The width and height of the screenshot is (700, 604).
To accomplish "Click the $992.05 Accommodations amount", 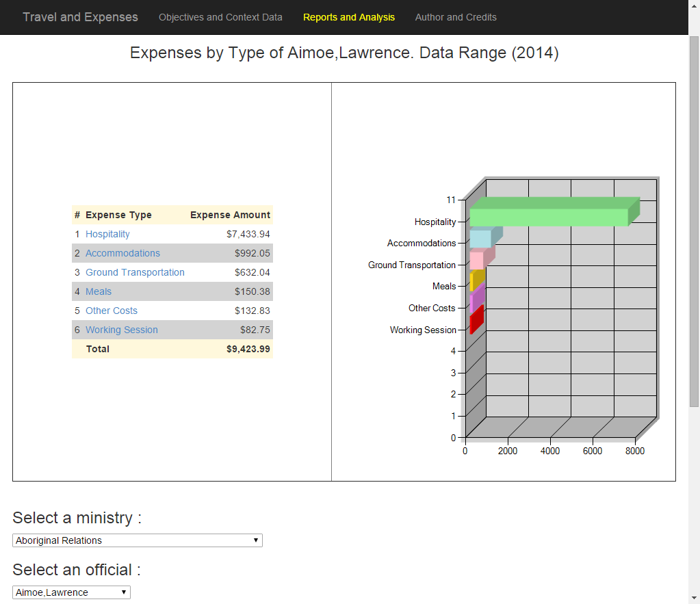I will 252,253.
